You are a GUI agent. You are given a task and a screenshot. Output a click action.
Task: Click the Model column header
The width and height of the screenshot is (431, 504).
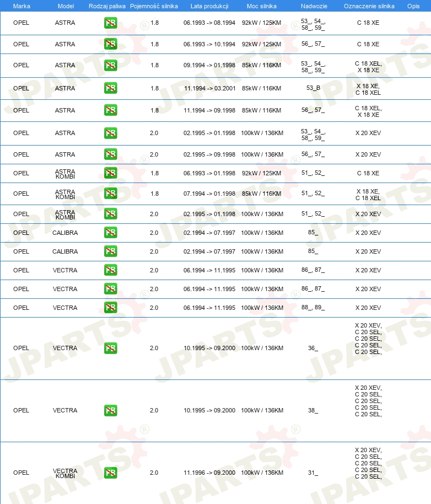click(x=66, y=6)
